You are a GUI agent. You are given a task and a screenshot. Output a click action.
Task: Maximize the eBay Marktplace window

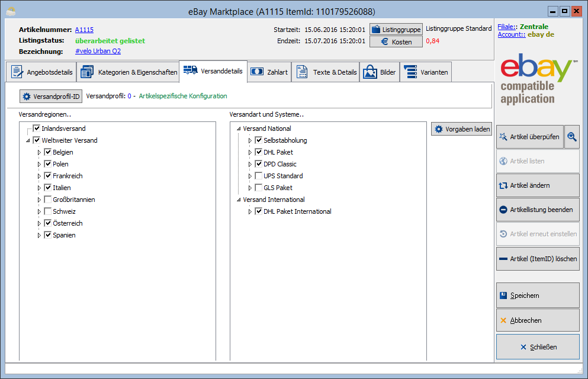coord(564,11)
